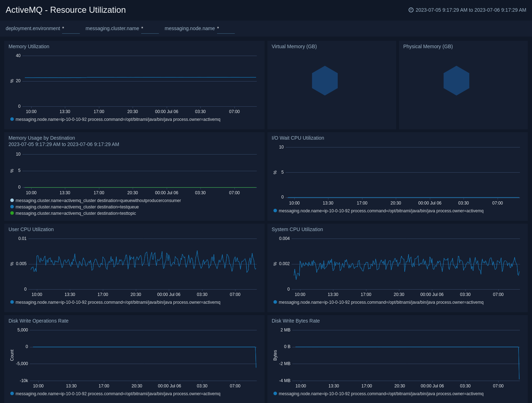Image resolution: width=532 pixels, height=403 pixels.
Task: Click the 17:00 tick in User CPU Utilization chart
Action: click(103, 295)
